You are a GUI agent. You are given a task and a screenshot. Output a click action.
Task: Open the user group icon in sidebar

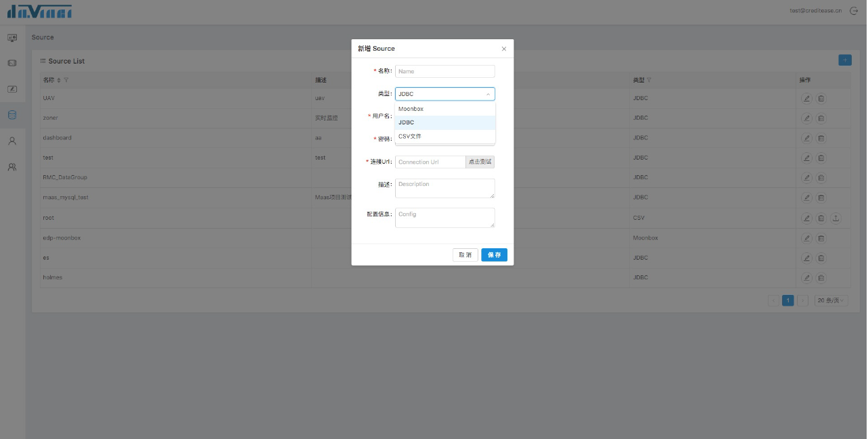(x=12, y=166)
